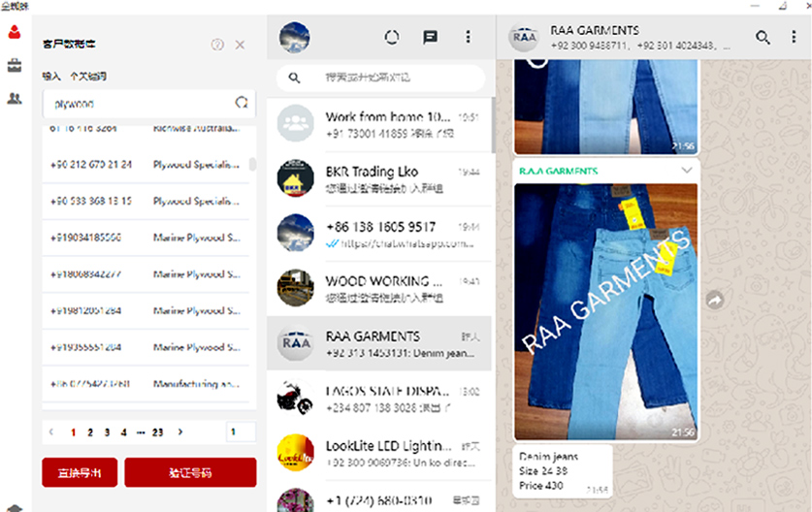Open the WhatsApp status circle icon

392,38
